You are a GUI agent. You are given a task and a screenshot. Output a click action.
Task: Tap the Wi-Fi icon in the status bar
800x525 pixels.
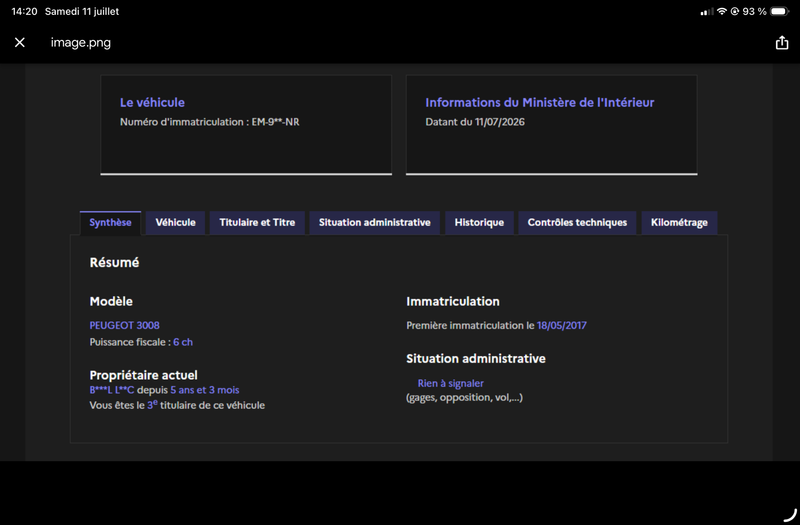(721, 11)
